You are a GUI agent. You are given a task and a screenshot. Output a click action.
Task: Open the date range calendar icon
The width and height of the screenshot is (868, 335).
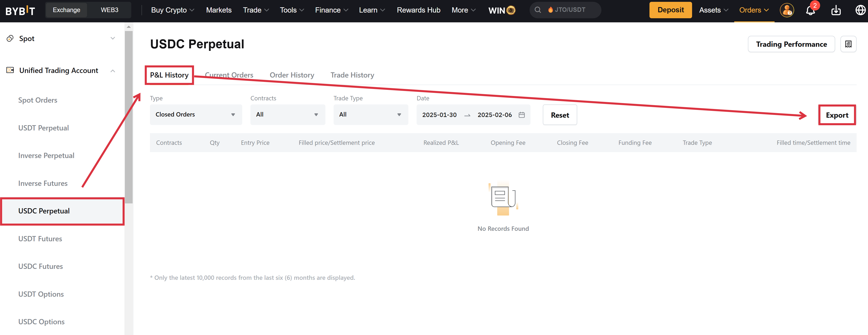click(522, 115)
